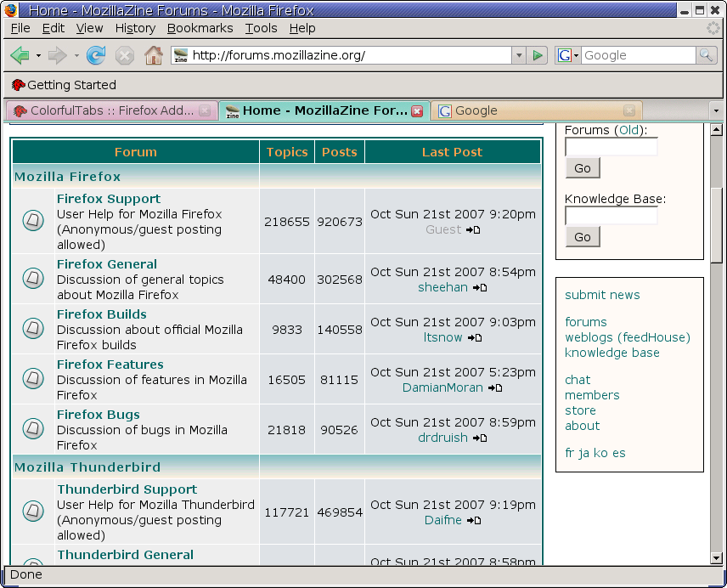Open the Home page icon
Image resolution: width=727 pixels, height=588 pixels.
[x=154, y=55]
